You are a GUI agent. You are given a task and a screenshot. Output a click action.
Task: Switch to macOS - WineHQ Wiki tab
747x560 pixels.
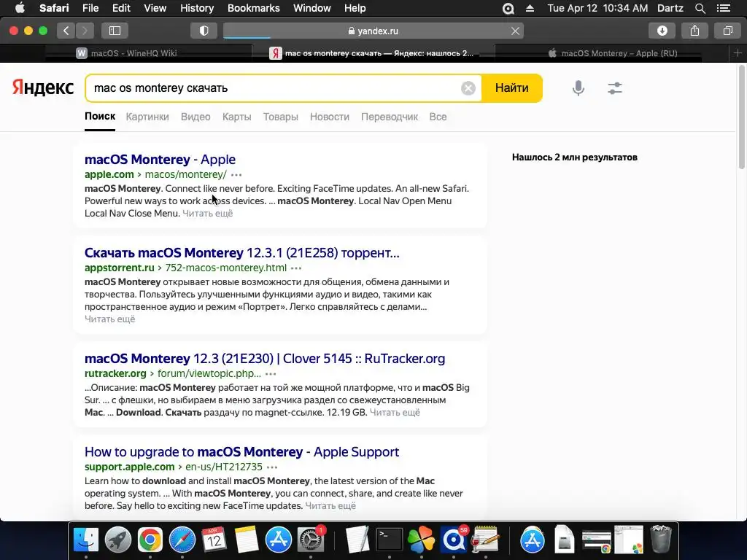127,53
